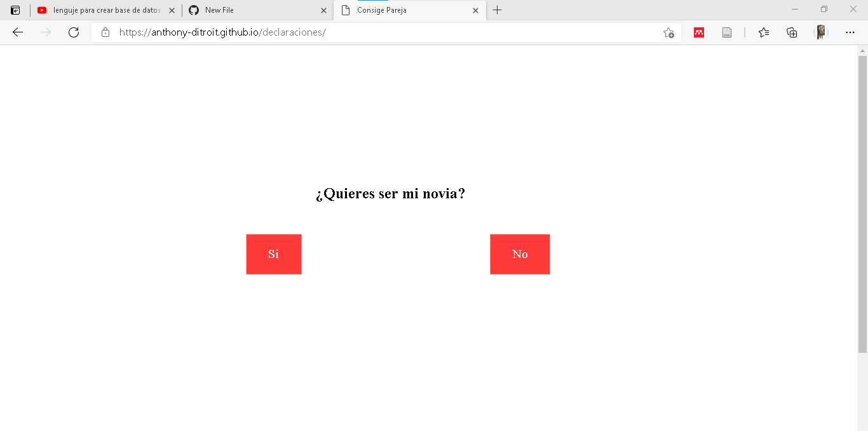This screenshot has height=431, width=868.
Task: Go back to the previous page
Action: click(17, 32)
